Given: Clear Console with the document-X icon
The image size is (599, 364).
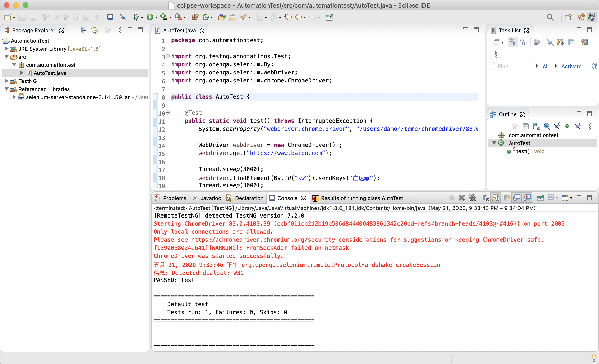Looking at the screenshot, I should click(x=485, y=198).
